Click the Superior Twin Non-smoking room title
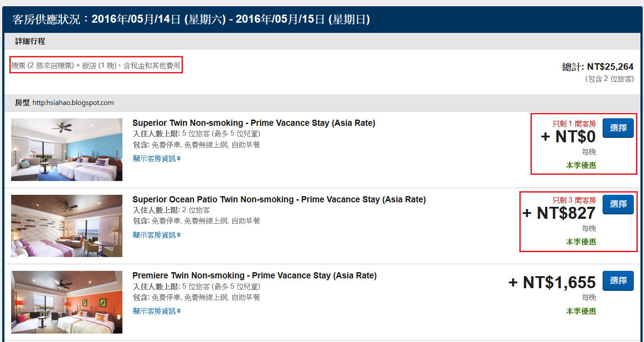Viewport: 644px width, 342px height. point(254,123)
